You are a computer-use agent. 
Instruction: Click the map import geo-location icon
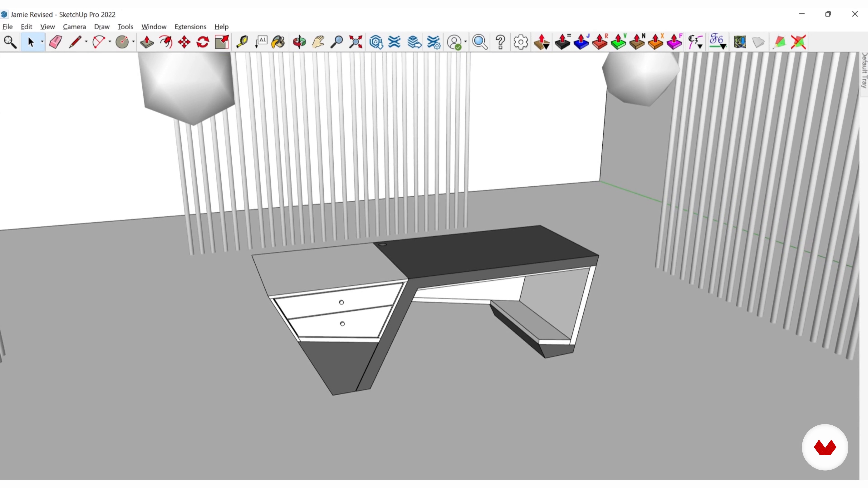[x=740, y=42]
